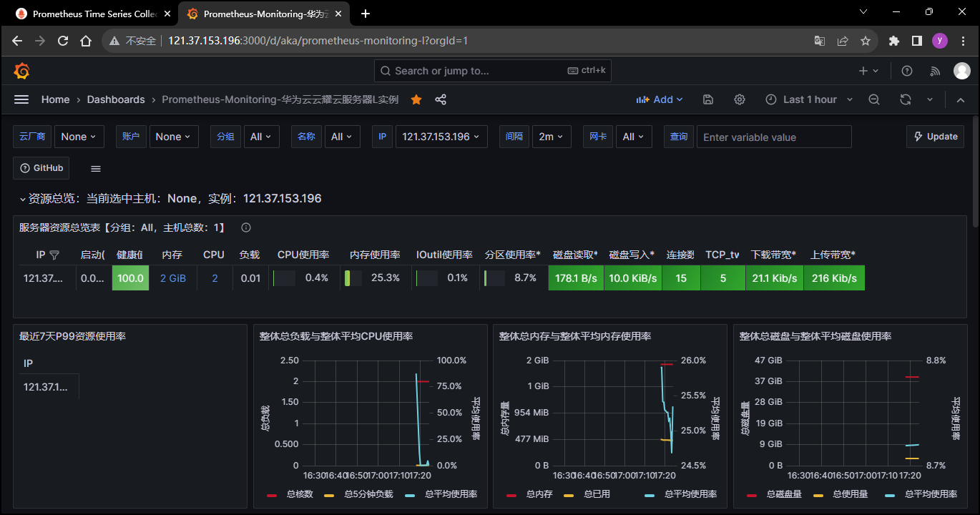The image size is (980, 515).
Task: Open the GitHub link button
Action: [x=41, y=168]
